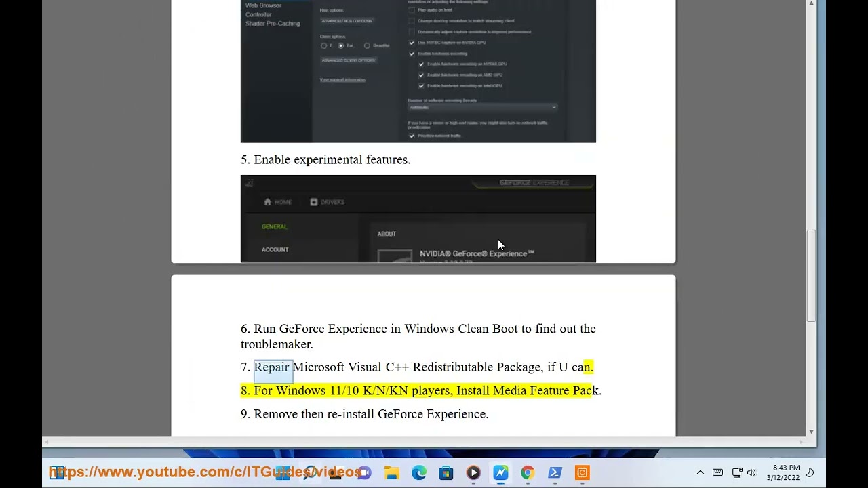Toggle Change desktop resolution checkbox

(x=412, y=21)
